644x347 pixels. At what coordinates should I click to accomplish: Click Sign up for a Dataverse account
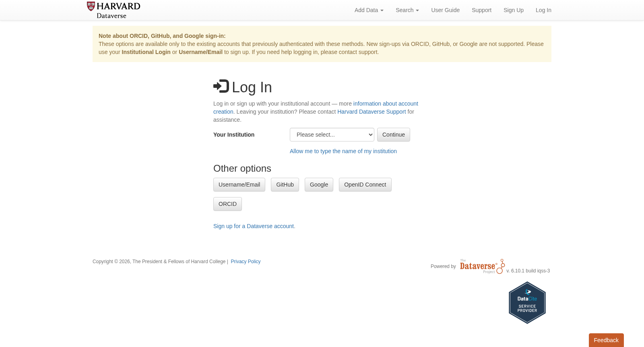254,226
